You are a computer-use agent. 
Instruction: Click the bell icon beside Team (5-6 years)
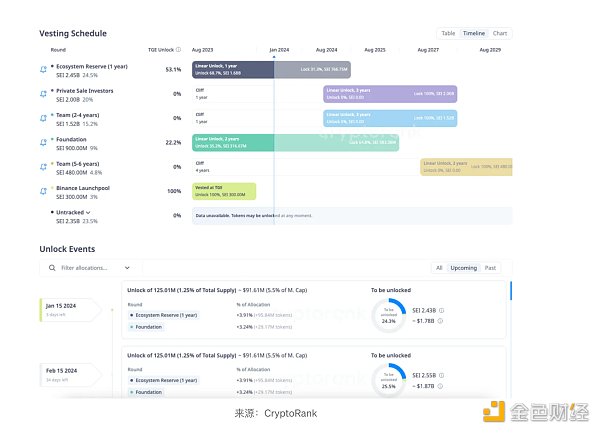(43, 167)
